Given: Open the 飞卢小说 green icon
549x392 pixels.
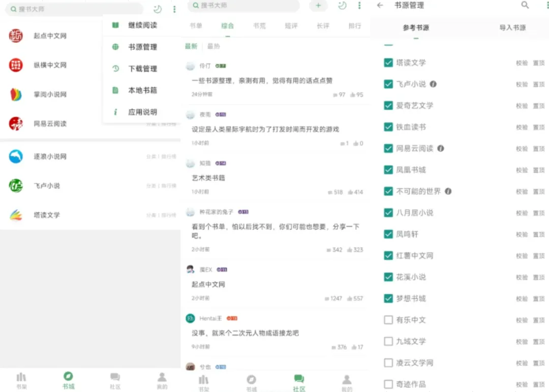Looking at the screenshot, I should point(16,186).
